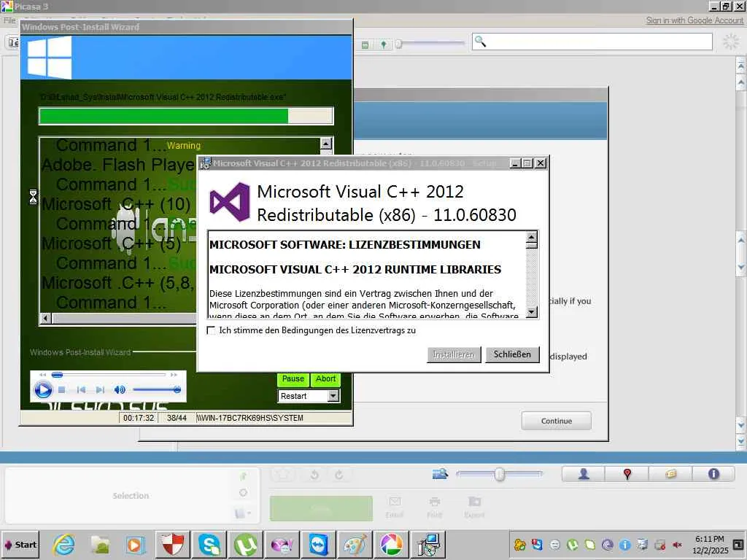Open Skype from the taskbar

(x=209, y=544)
